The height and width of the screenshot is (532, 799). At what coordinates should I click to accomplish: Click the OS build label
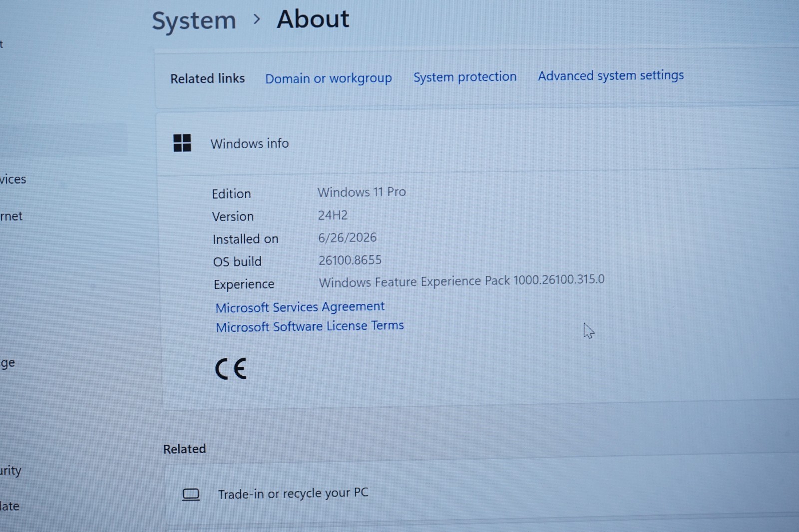[x=237, y=262]
